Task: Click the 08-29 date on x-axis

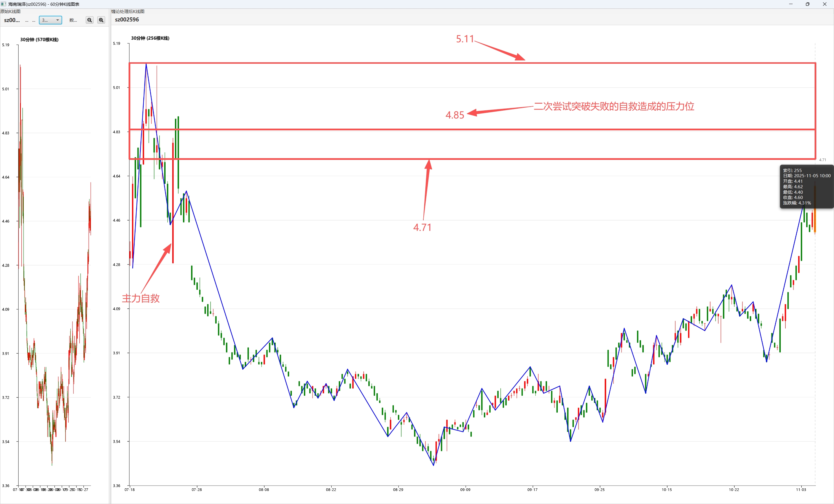Action: (398, 490)
